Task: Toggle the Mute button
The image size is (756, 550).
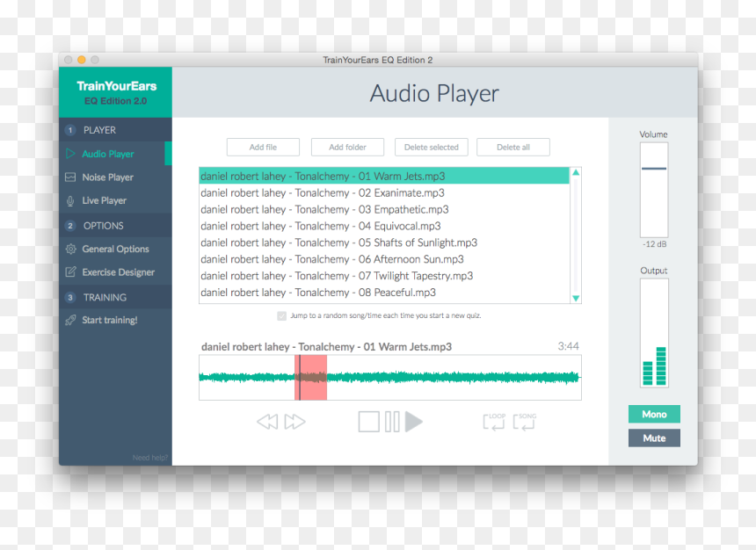Action: 654,438
